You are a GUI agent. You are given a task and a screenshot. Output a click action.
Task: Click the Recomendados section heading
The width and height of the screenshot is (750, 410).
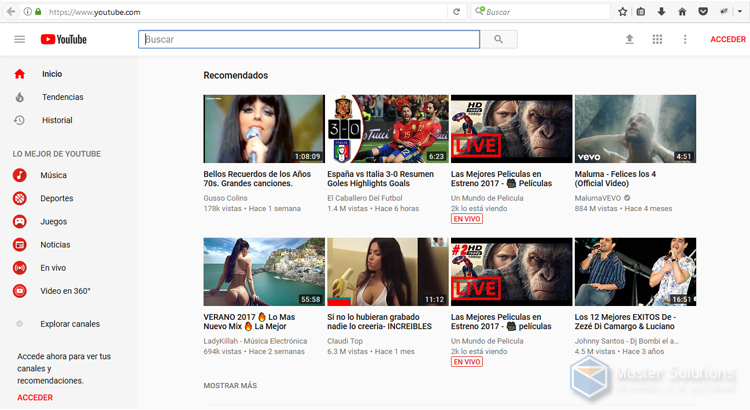coord(235,75)
